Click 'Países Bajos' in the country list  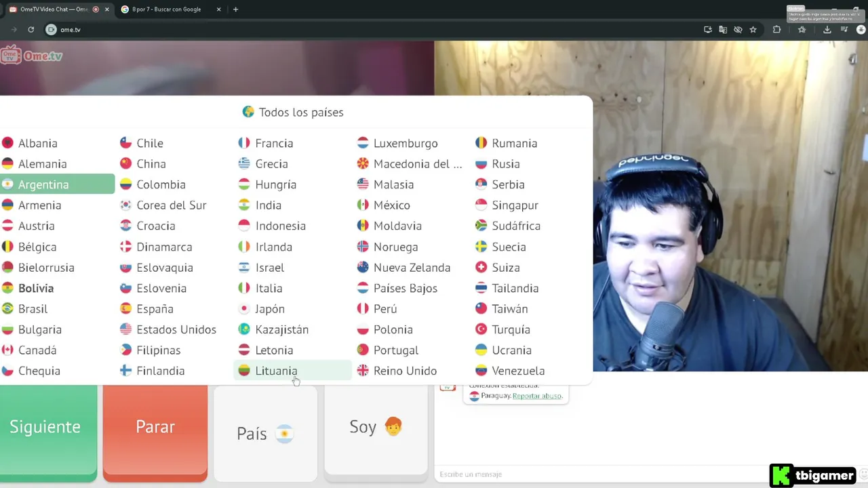406,288
